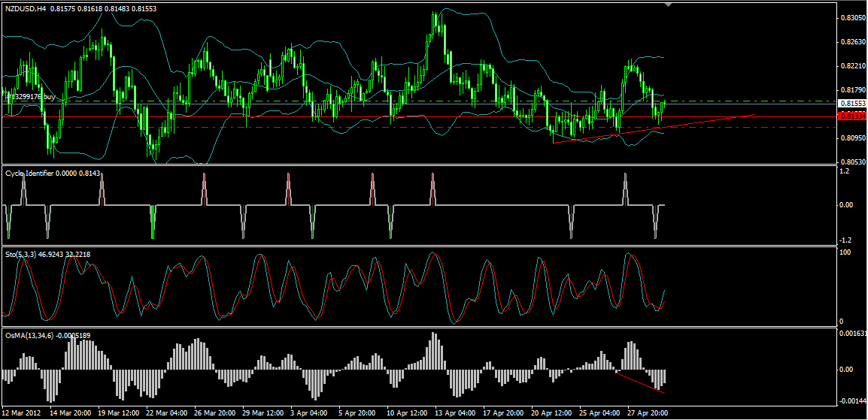Click the Cycle Identifier indicator label
Screen dimensions: 868x420
click(x=29, y=174)
